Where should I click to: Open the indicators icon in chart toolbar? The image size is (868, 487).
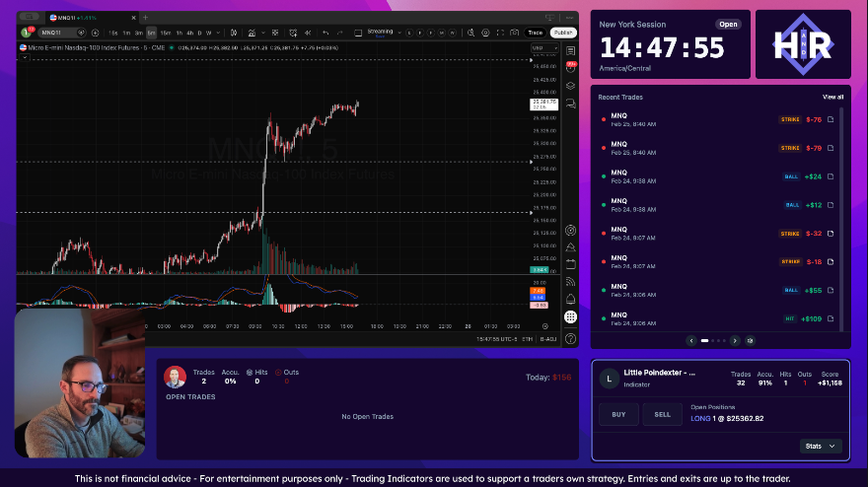[252, 33]
